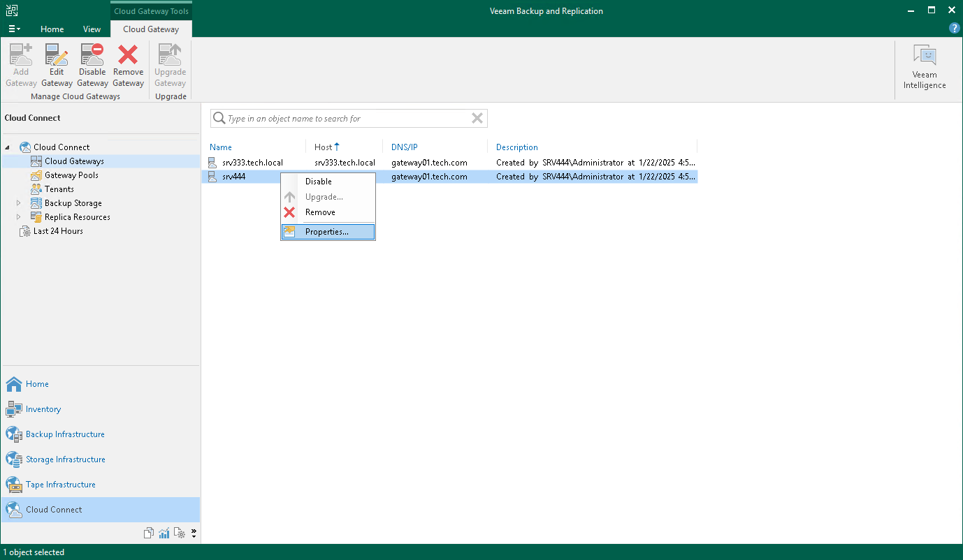This screenshot has height=560, width=963.
Task: Open the reports chart icon at bottom
Action: 164,532
